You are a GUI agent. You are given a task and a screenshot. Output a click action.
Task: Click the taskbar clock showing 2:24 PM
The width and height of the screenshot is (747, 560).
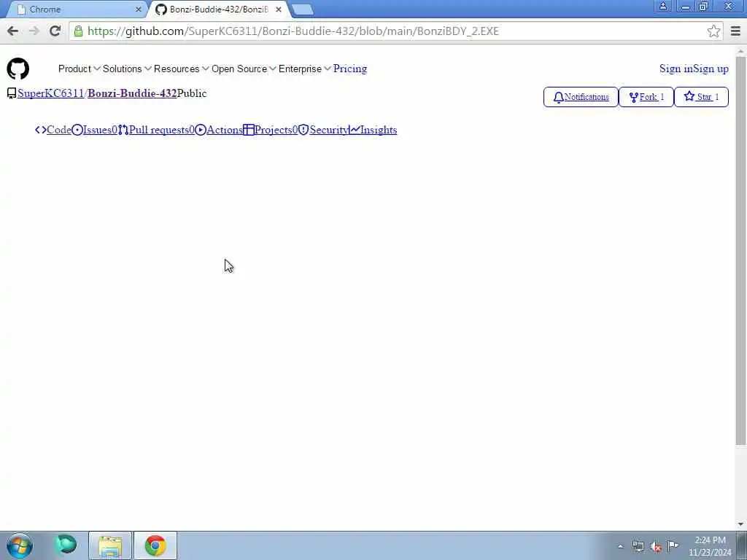tap(709, 546)
